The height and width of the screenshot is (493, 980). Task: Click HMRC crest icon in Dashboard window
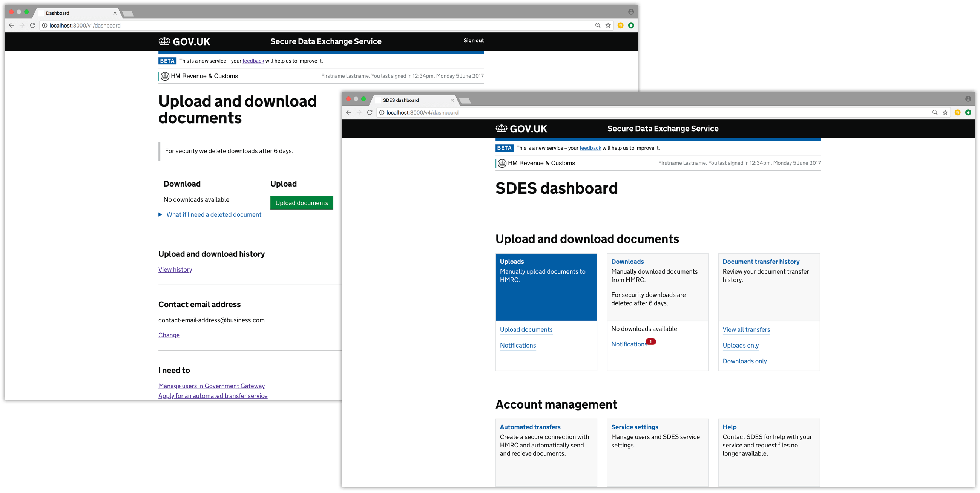tap(165, 76)
